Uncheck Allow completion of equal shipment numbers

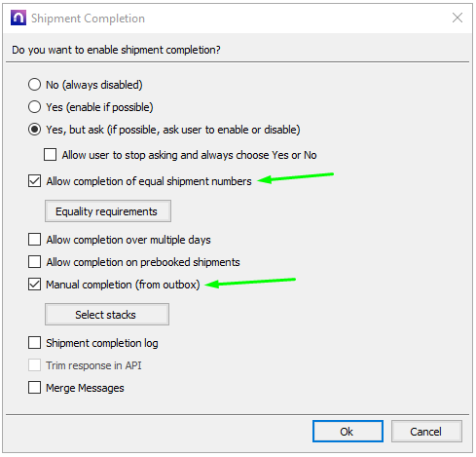pos(34,181)
